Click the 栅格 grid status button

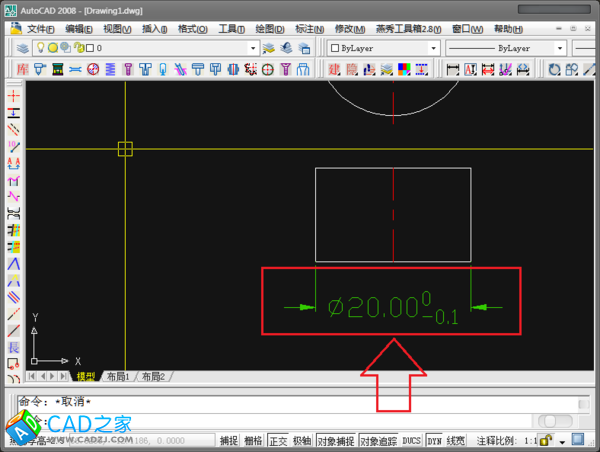tap(254, 440)
